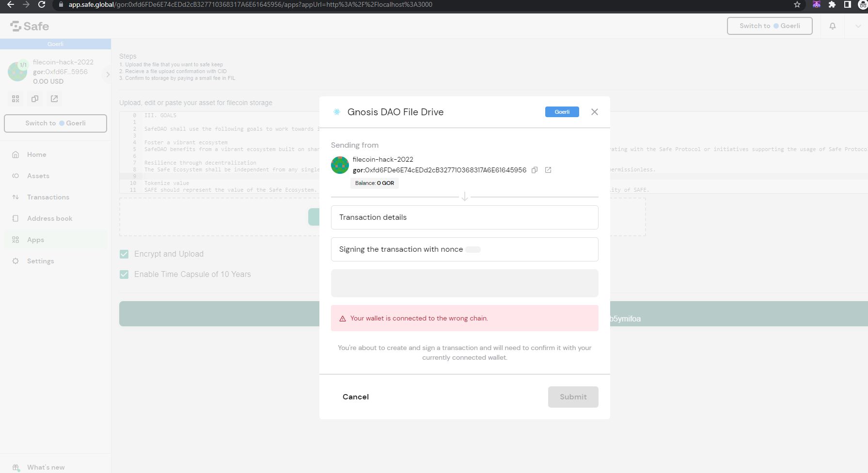Open Assets in the sidebar
This screenshot has width=868, height=473.
click(55, 176)
